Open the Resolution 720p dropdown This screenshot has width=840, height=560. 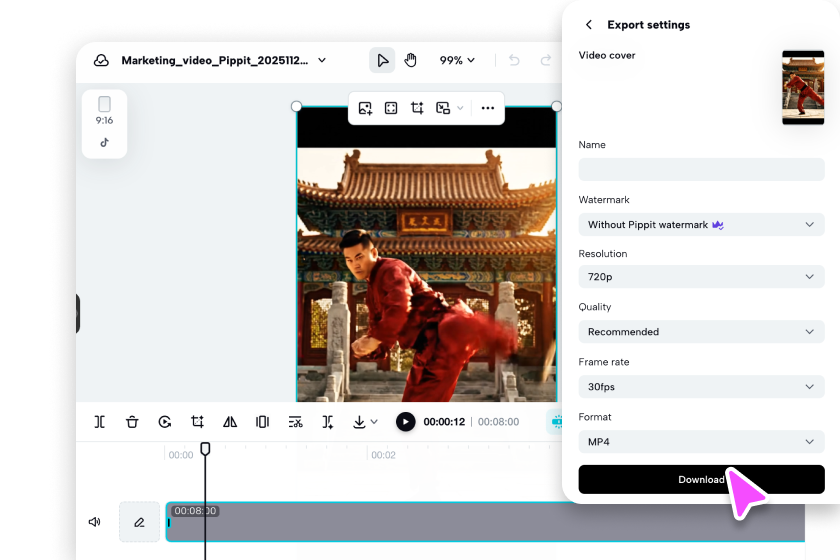701,277
